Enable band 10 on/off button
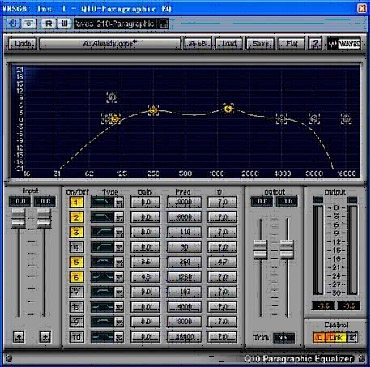 point(76,337)
